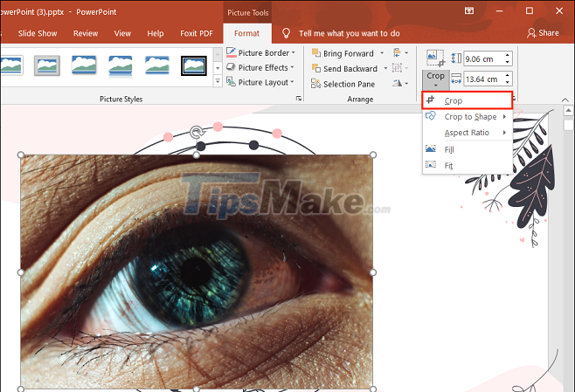Click the Bring Forward button
This screenshot has height=392, width=575.
(343, 53)
